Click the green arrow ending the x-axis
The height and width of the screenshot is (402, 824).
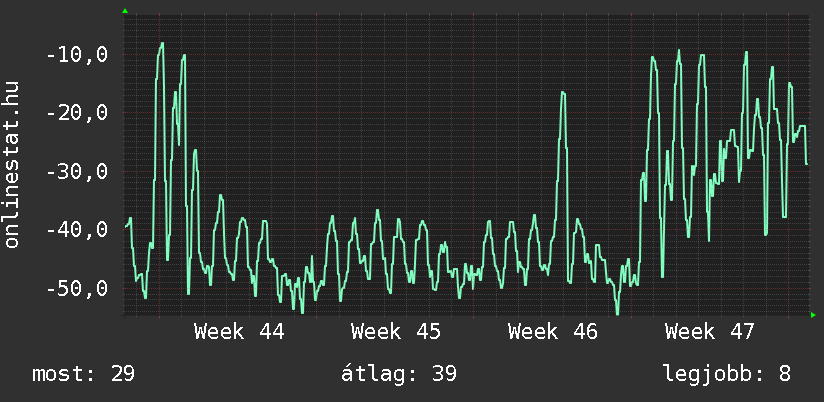coord(812,315)
